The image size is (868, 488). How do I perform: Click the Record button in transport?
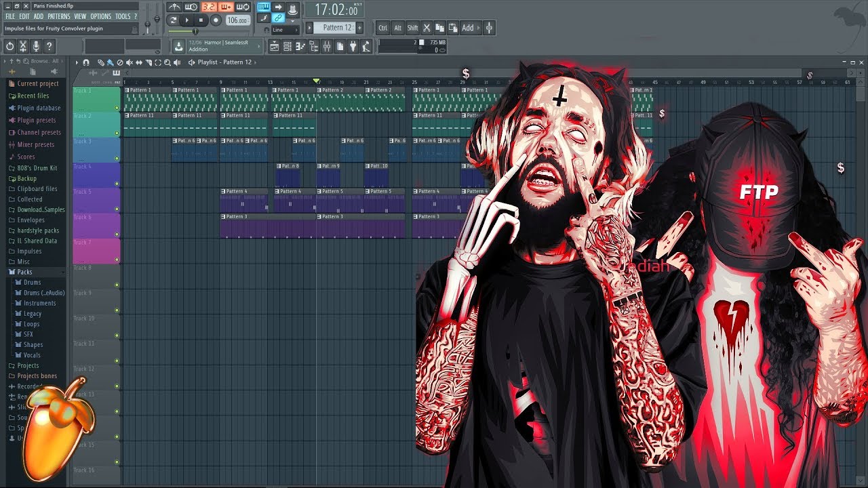pos(216,20)
